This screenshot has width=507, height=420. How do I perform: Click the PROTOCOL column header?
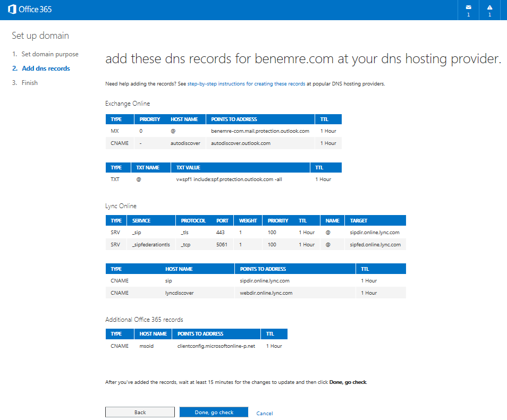pyautogui.click(x=193, y=221)
